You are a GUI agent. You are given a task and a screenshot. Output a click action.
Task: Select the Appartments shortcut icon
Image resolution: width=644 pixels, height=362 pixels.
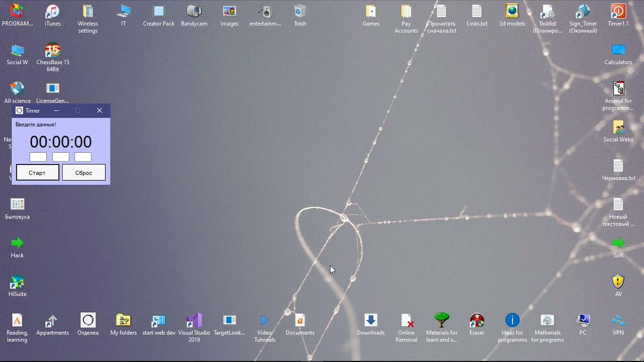pyautogui.click(x=52, y=320)
